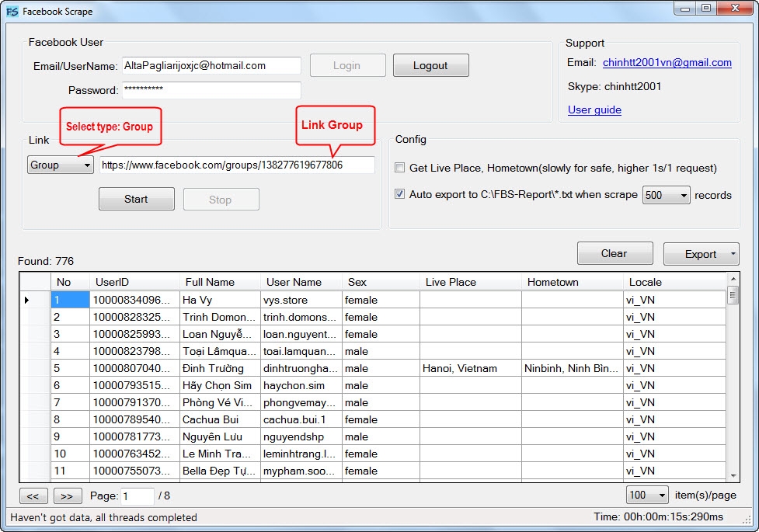Click the Stop button
Screen dimensions: 759x532
click(x=221, y=200)
